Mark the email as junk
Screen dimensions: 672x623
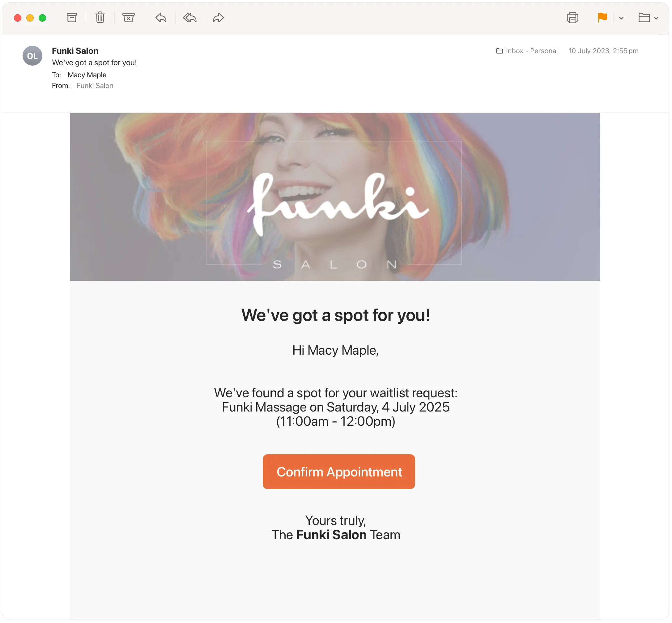(x=128, y=18)
